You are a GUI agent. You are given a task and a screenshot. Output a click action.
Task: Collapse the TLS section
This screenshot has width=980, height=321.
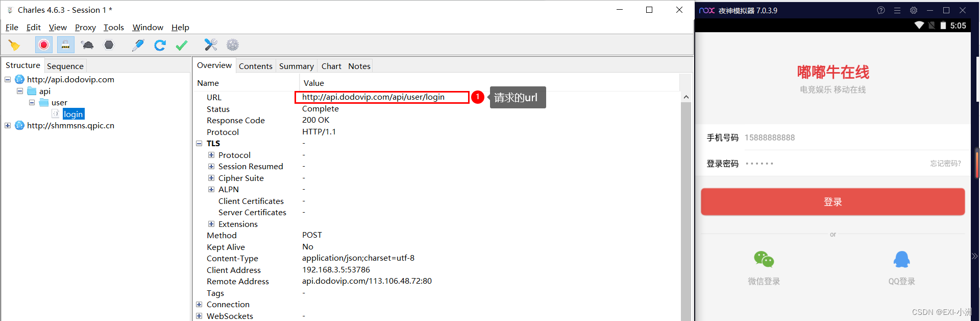coord(199,144)
